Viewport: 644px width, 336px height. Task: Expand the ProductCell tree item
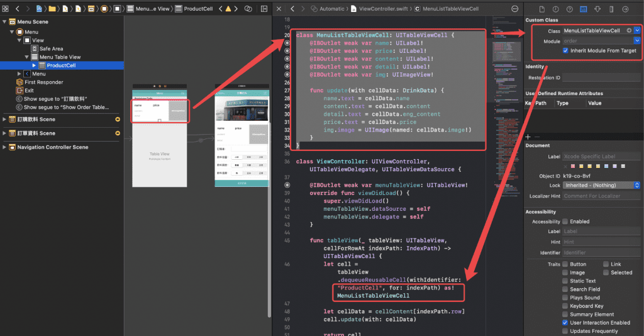click(34, 65)
